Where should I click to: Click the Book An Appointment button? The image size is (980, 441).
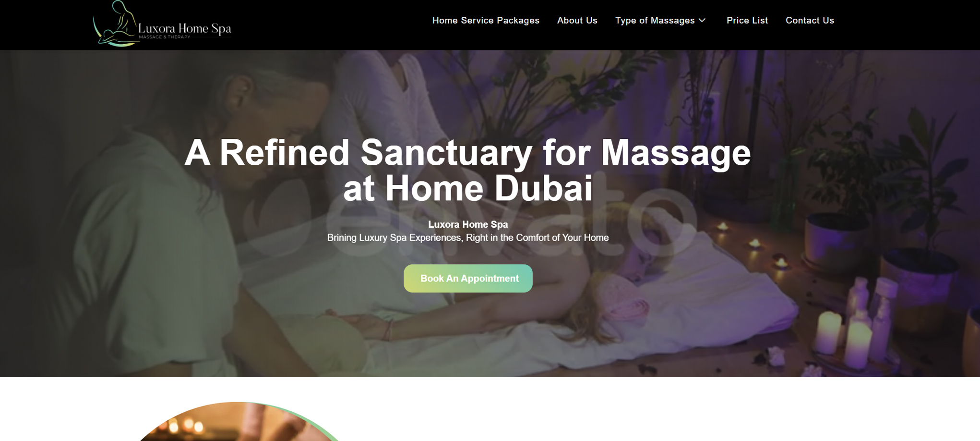pos(468,278)
